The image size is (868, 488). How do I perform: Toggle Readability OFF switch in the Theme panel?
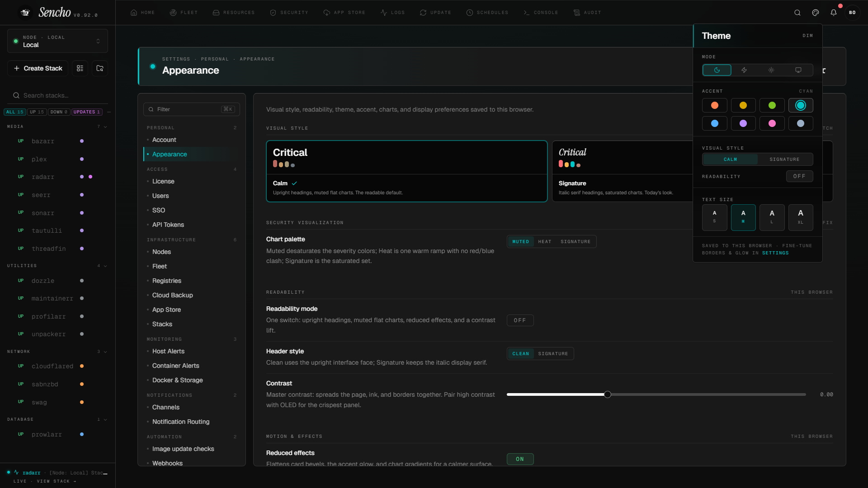pyautogui.click(x=799, y=176)
